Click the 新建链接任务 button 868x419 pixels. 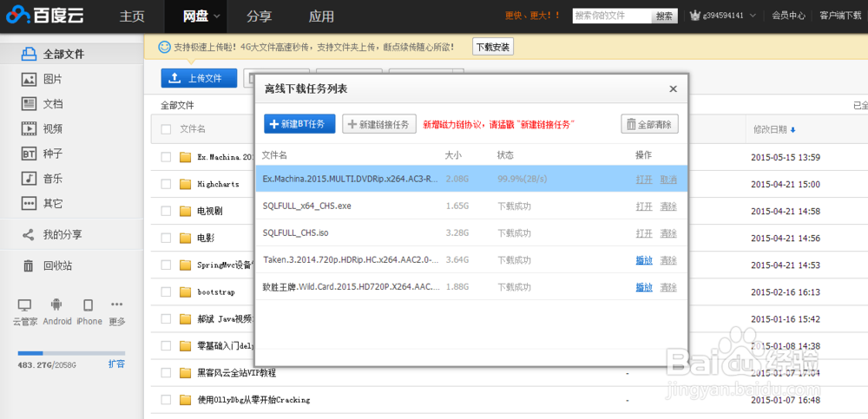[379, 124]
